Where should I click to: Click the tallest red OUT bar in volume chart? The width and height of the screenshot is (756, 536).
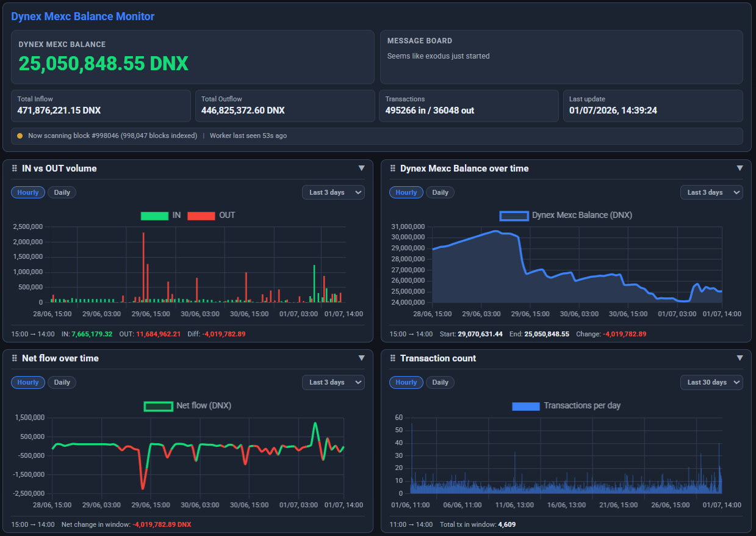[x=143, y=267]
